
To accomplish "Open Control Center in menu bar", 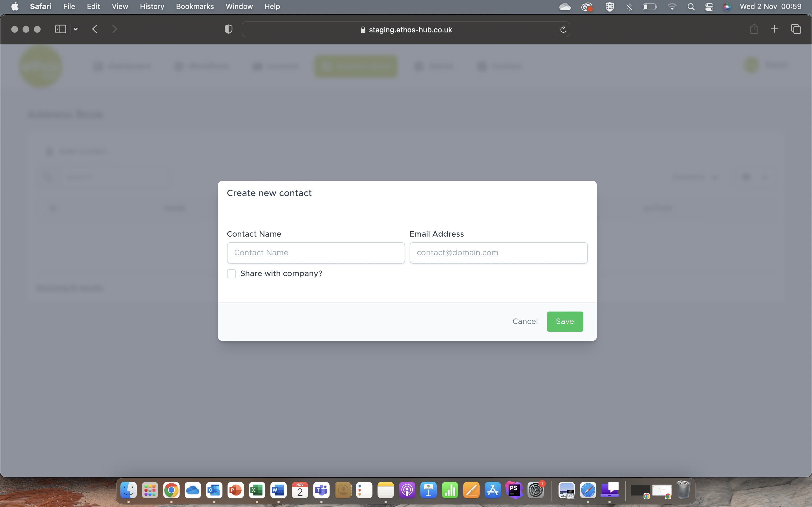I will tap(709, 7).
